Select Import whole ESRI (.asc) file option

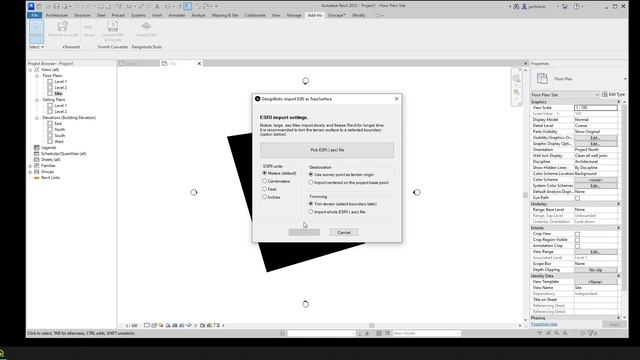[311, 212]
